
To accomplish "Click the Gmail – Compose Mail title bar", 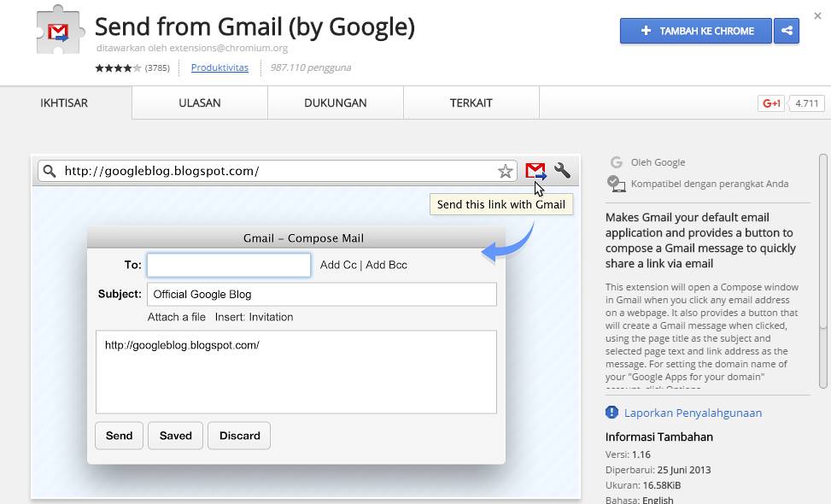I will point(296,238).
